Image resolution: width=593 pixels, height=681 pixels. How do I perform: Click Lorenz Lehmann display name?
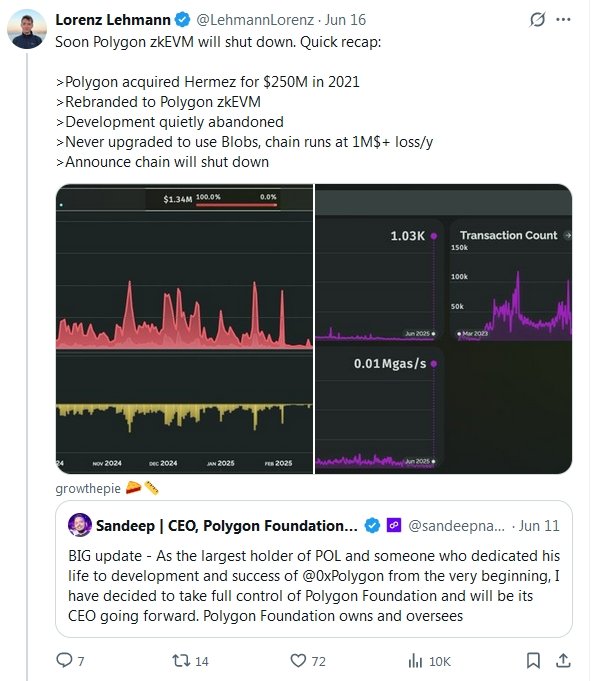pos(113,20)
